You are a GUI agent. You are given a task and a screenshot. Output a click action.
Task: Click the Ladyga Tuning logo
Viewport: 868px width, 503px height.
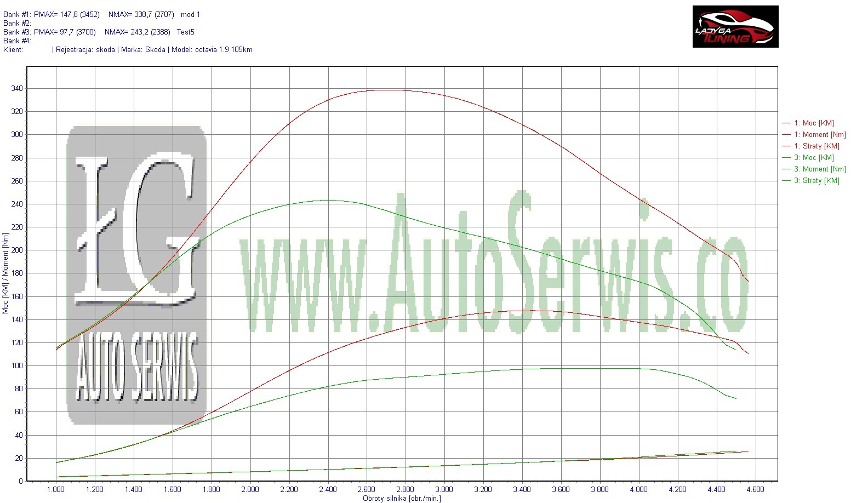pyautogui.click(x=735, y=27)
